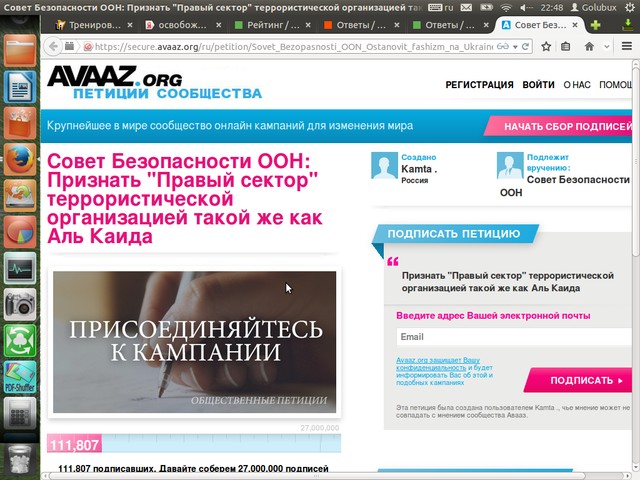This screenshot has height=480, width=640.
Task: Click the ПОДПИСАТЬ button
Action: tap(579, 380)
